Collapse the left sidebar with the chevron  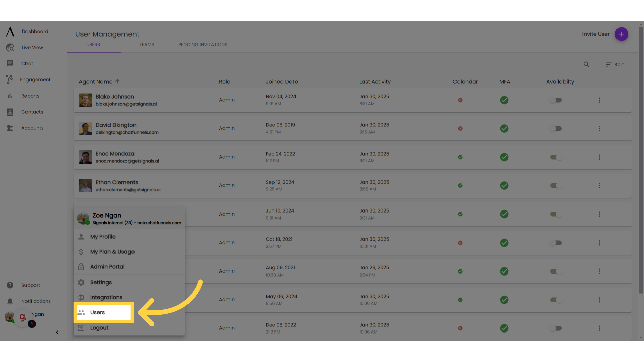[x=57, y=332]
